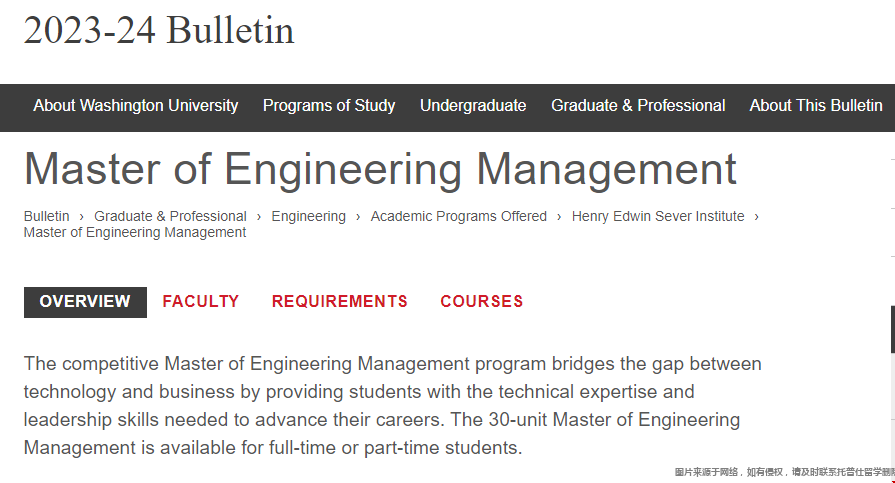
Task: Click the page's vertical scrollbar thumb
Action: point(893,329)
